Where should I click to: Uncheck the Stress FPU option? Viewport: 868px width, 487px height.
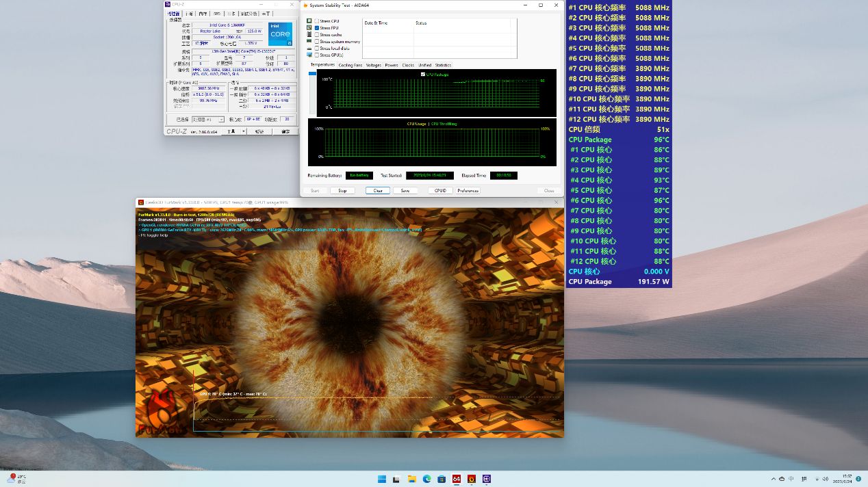tap(317, 28)
